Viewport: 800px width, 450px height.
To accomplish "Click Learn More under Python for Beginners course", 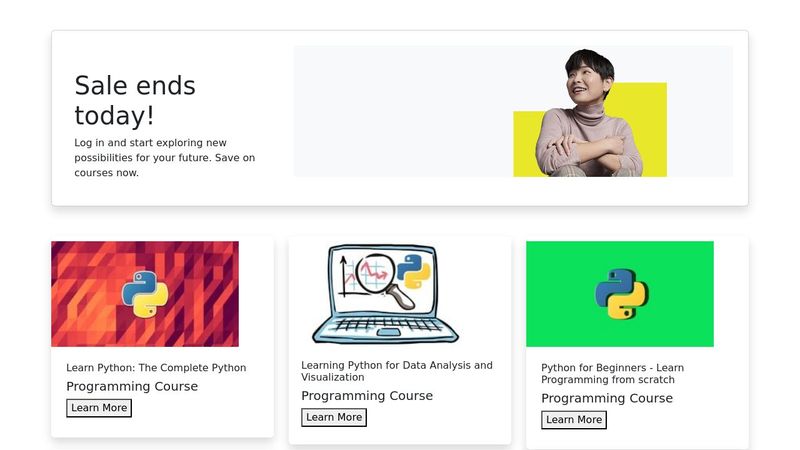I will [x=574, y=420].
